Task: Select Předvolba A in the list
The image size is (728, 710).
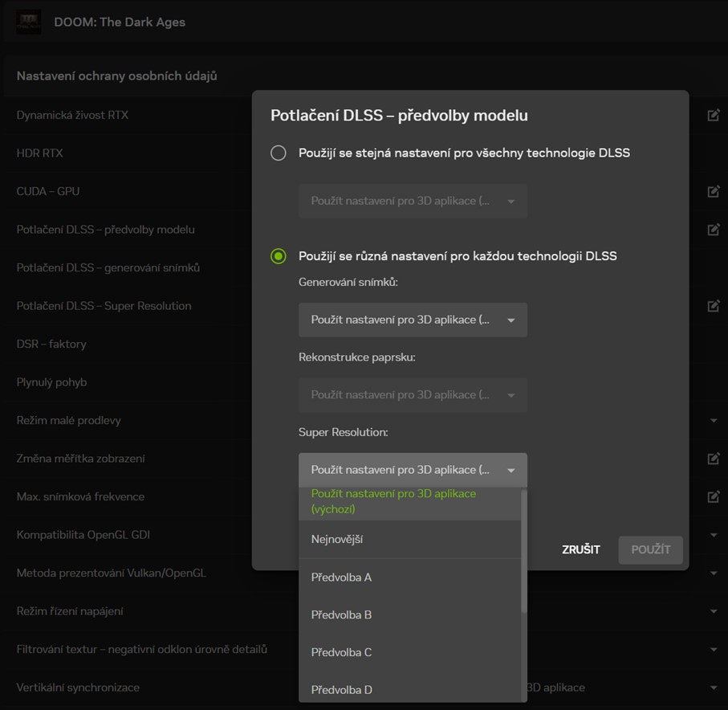Action: [409, 577]
